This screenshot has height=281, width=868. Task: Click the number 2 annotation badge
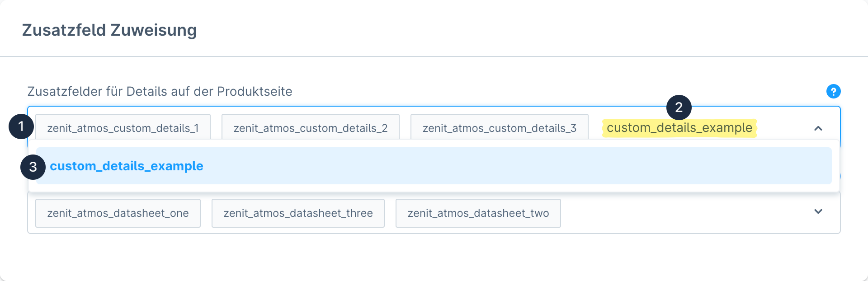pyautogui.click(x=679, y=108)
